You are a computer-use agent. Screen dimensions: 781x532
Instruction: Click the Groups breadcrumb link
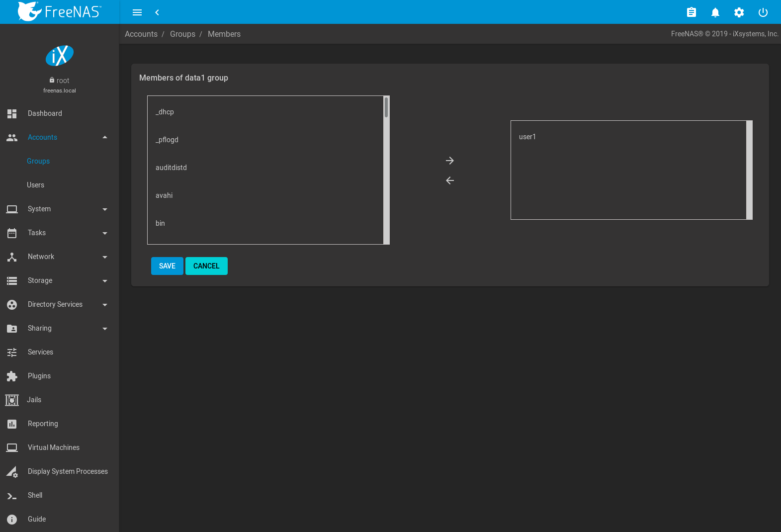point(182,34)
